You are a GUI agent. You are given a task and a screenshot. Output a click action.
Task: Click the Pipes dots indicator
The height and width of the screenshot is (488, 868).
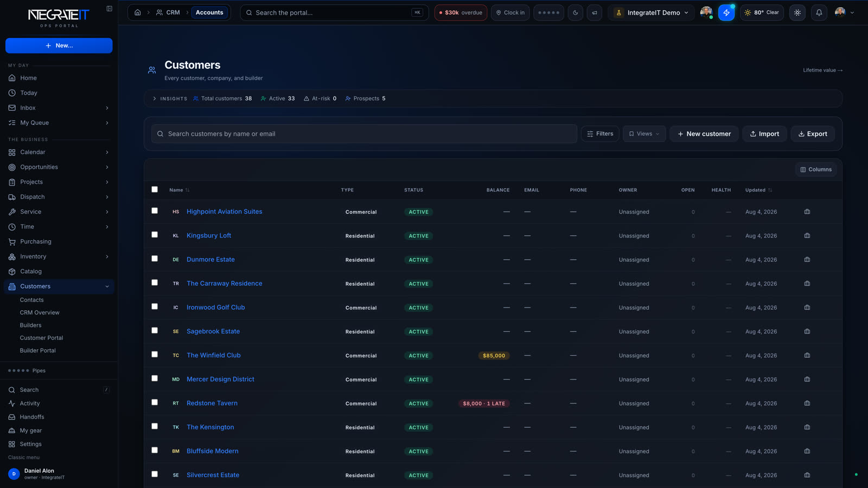click(18, 370)
